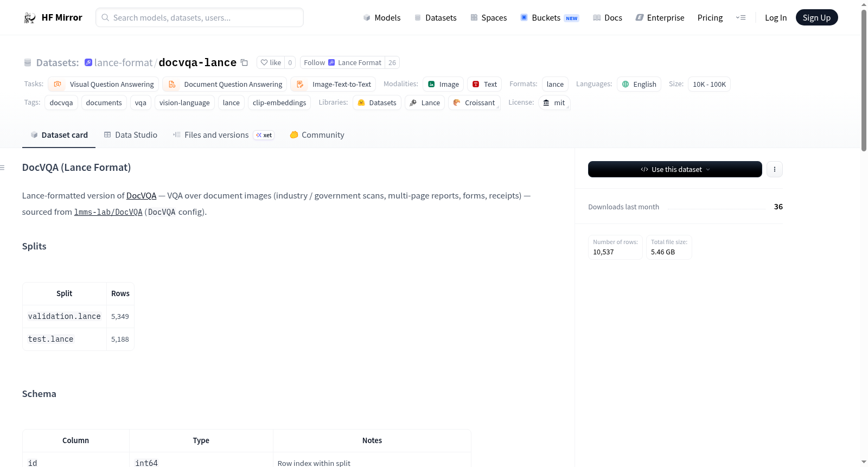Click the Total file size 5.46 GB box
The height and width of the screenshot is (467, 868).
coord(669,247)
